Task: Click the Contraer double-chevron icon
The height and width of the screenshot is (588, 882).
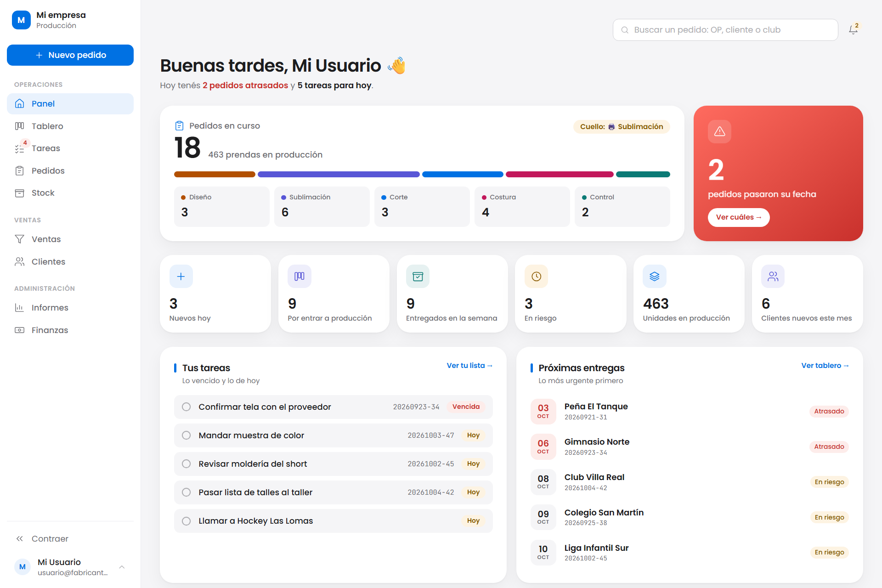Action: click(19, 539)
